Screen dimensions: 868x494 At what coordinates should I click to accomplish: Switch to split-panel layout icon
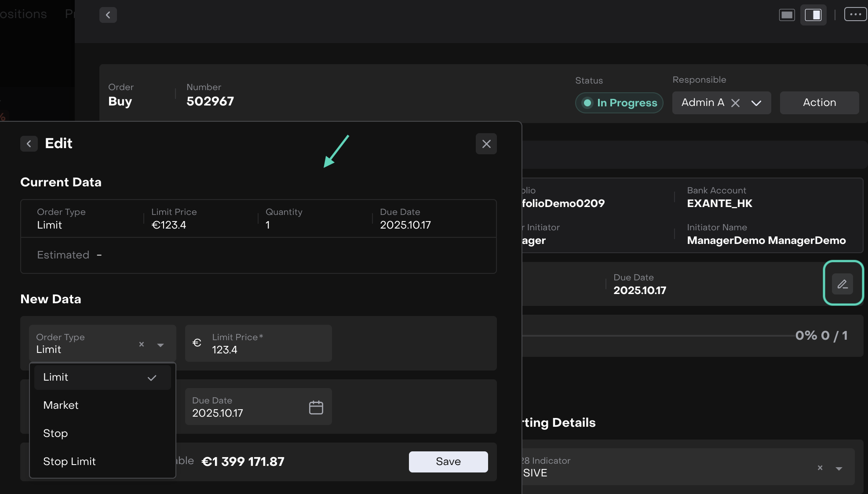pos(813,15)
